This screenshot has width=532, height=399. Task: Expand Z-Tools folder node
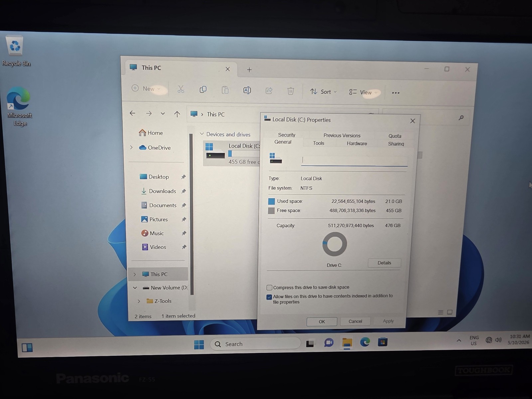coord(139,301)
